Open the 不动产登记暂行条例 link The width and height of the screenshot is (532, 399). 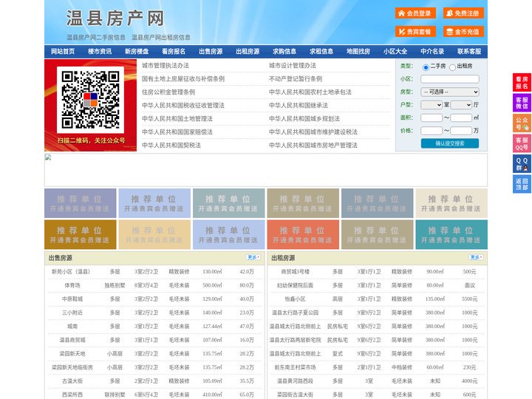tap(296, 79)
